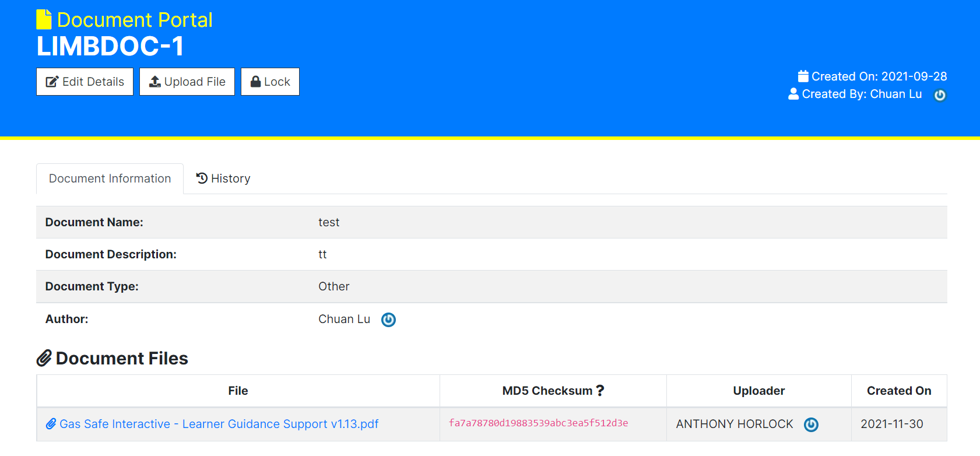
Task: Click the Document Description: label
Action: (111, 254)
